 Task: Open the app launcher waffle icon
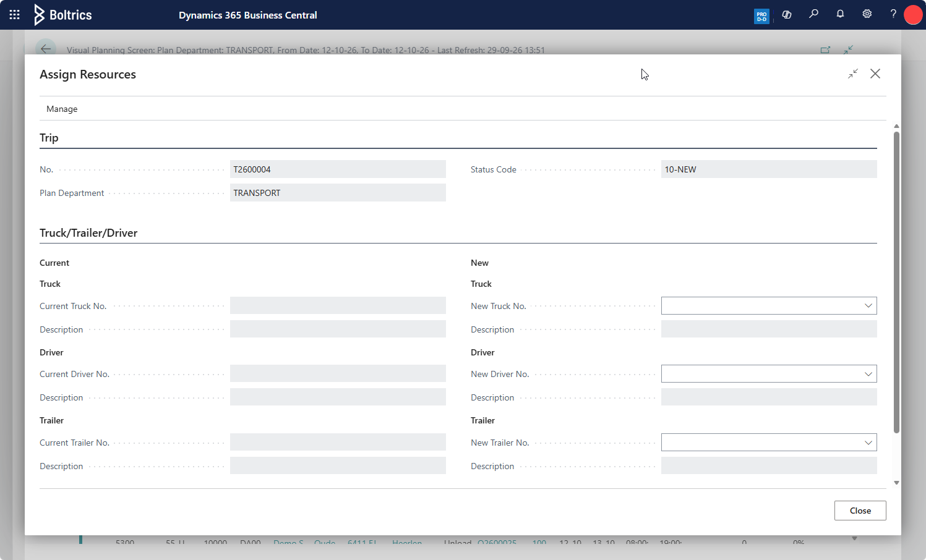point(15,15)
